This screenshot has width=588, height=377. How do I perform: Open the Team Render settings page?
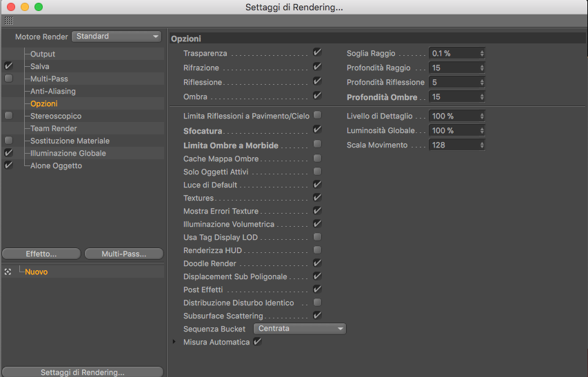pyautogui.click(x=54, y=128)
